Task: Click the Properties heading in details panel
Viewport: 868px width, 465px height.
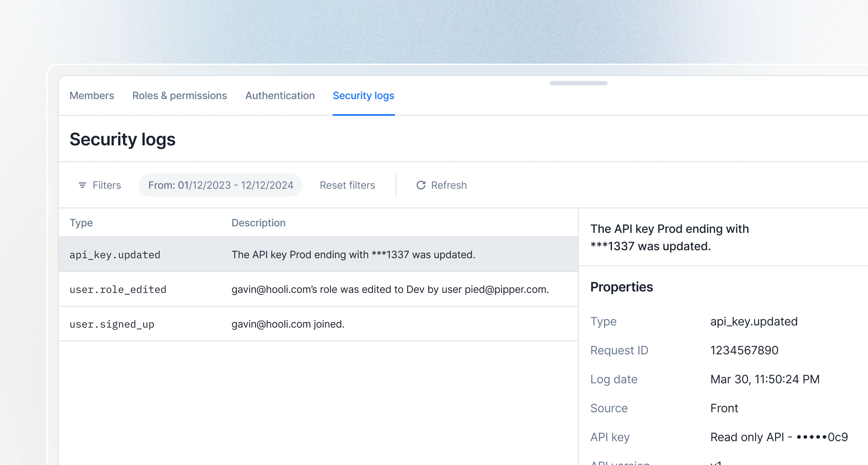Action: (621, 287)
